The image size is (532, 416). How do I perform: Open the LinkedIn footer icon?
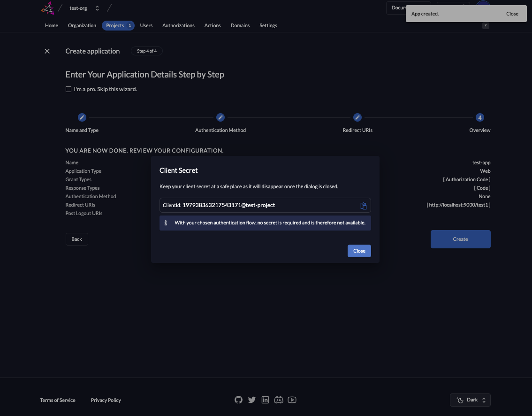[266, 400]
